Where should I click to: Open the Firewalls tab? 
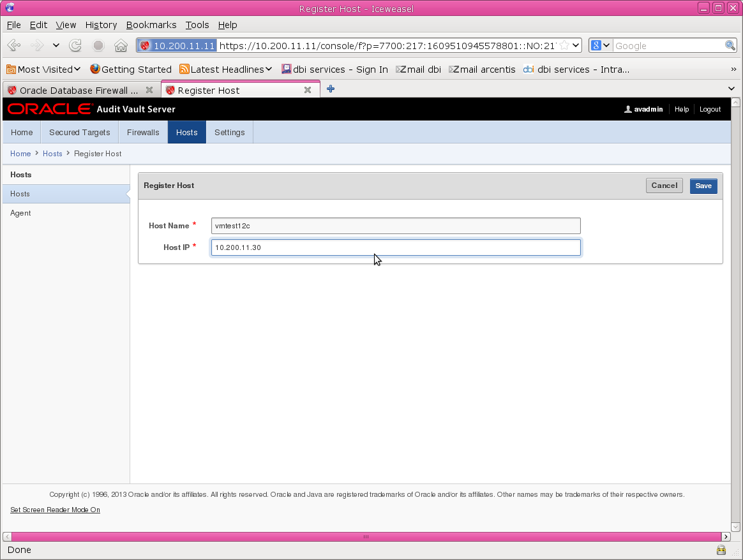point(143,132)
